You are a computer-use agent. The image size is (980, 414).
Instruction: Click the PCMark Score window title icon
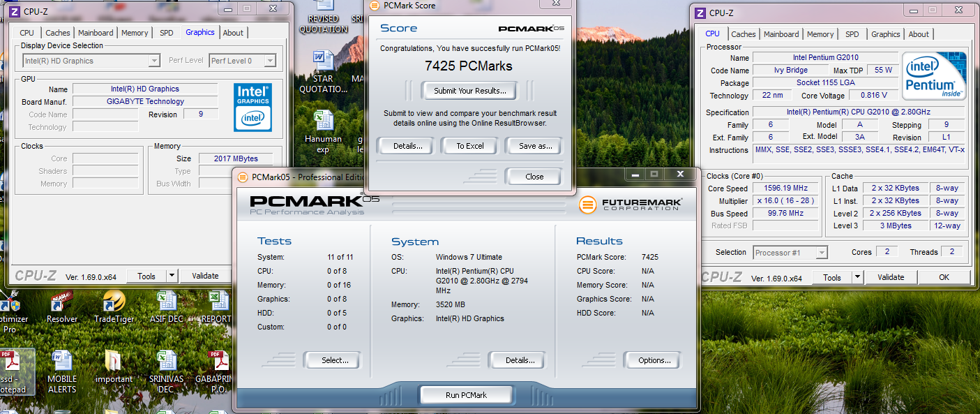click(x=374, y=6)
